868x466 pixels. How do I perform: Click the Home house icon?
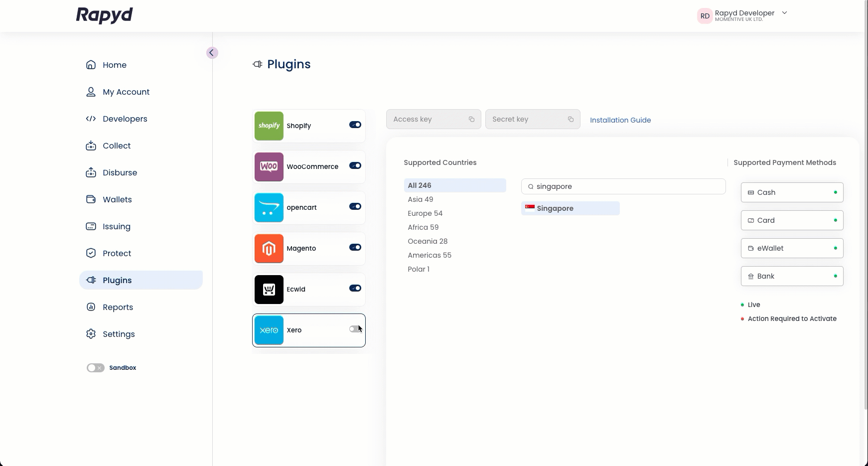click(91, 65)
